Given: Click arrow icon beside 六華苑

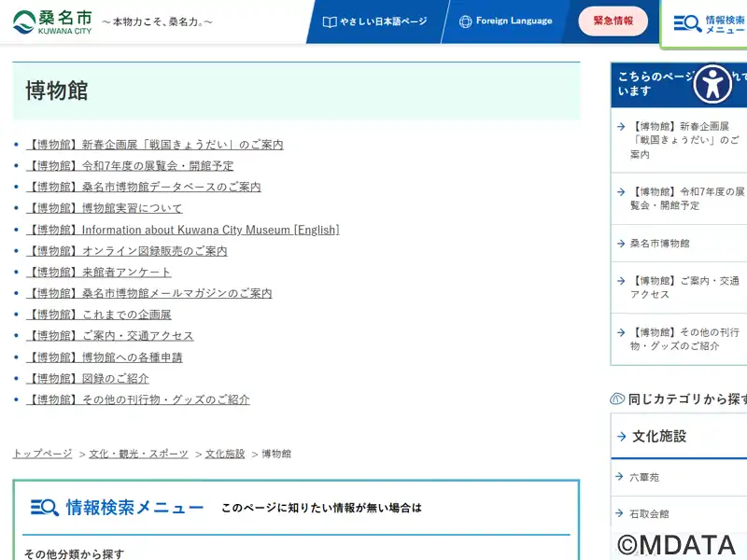Looking at the screenshot, I should tap(619, 476).
